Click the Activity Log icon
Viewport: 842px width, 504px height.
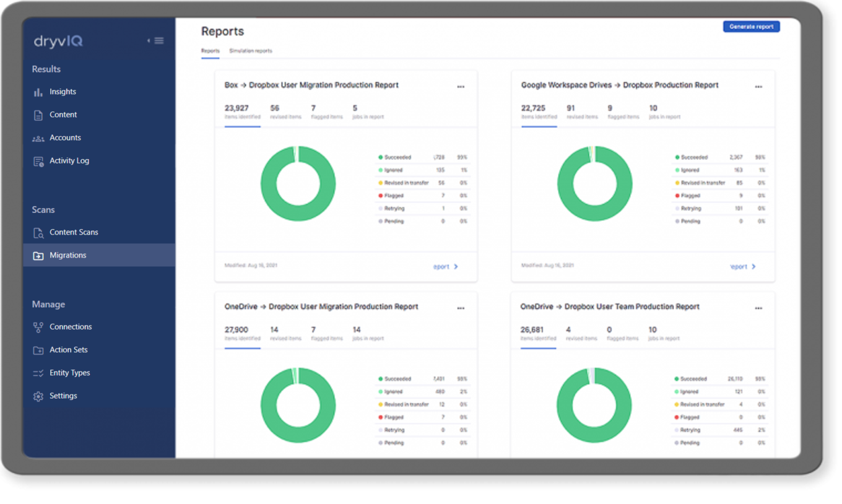[38, 161]
